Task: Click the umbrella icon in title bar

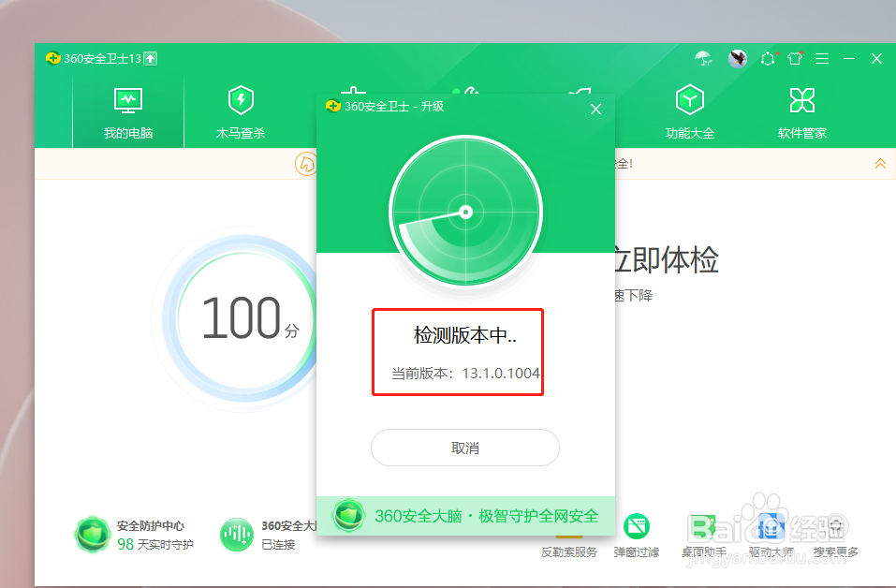Action: tap(703, 58)
